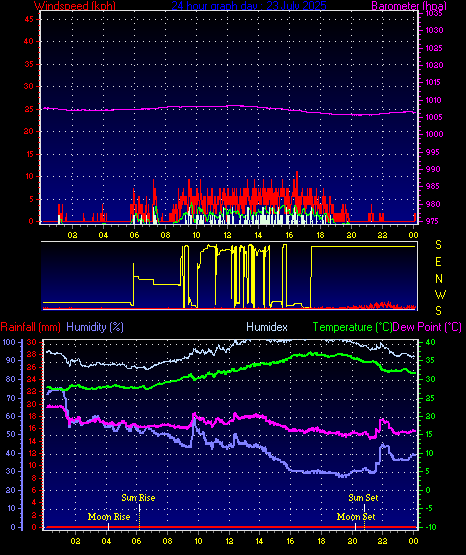Click the 'Moon Rise' label
Screen dimensions: 466x555
[x=109, y=517]
